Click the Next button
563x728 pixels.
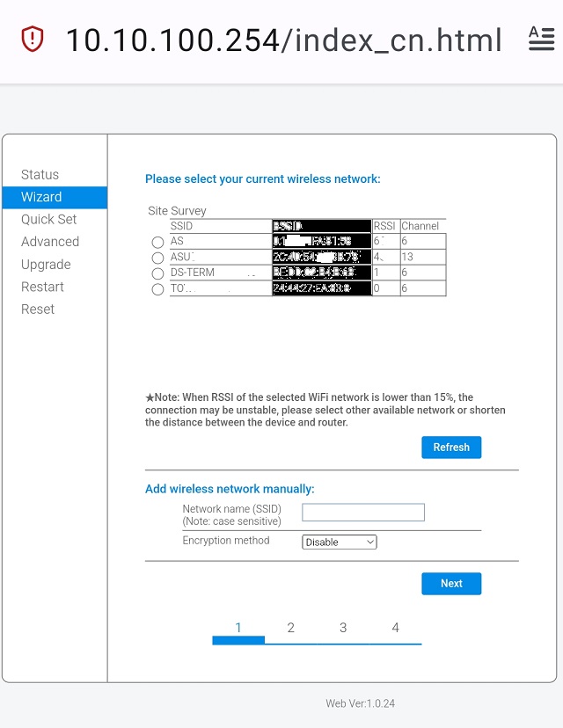[451, 584]
